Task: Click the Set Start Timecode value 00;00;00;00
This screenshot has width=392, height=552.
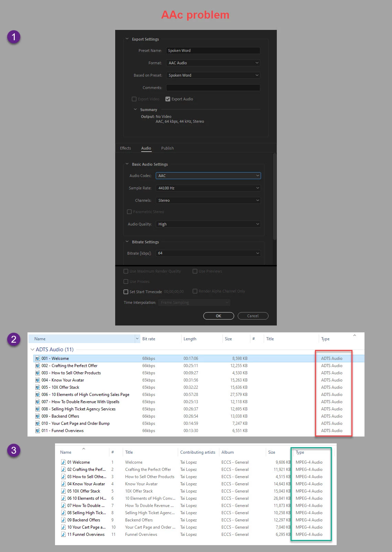Action: click(x=174, y=292)
